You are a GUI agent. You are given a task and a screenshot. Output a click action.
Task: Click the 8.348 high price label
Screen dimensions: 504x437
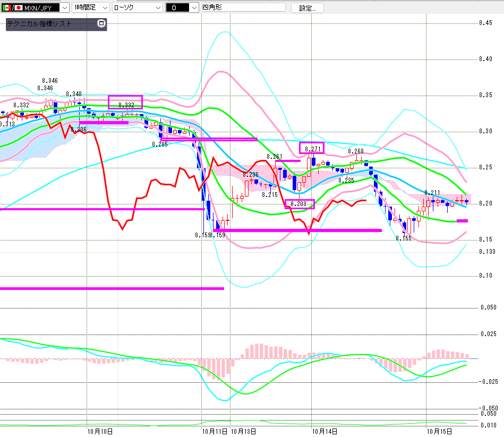pyautogui.click(x=74, y=94)
